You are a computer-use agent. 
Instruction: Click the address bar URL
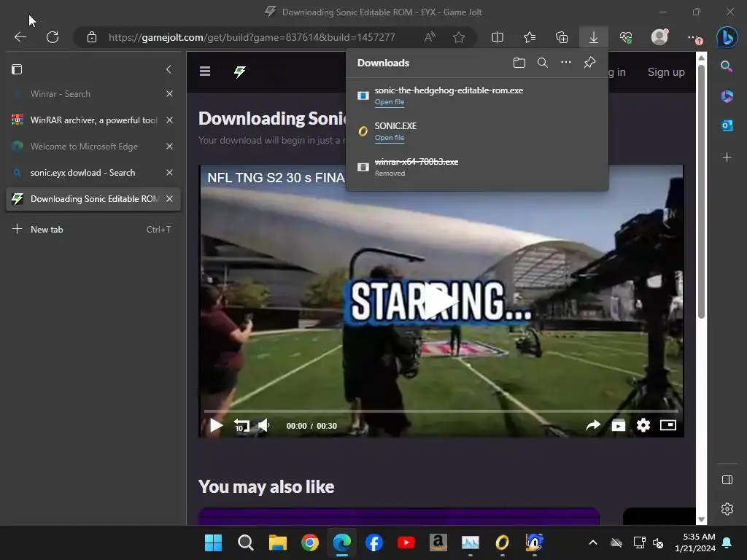coord(252,37)
